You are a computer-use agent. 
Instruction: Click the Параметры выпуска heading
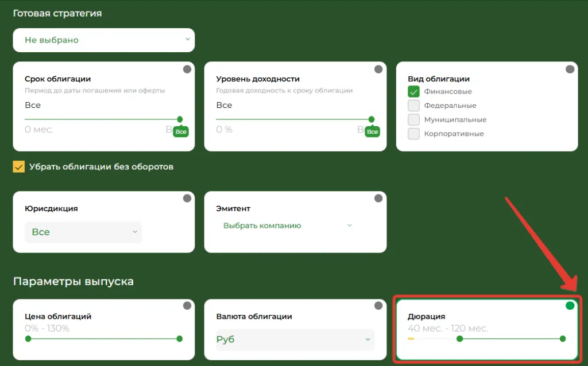(x=73, y=281)
